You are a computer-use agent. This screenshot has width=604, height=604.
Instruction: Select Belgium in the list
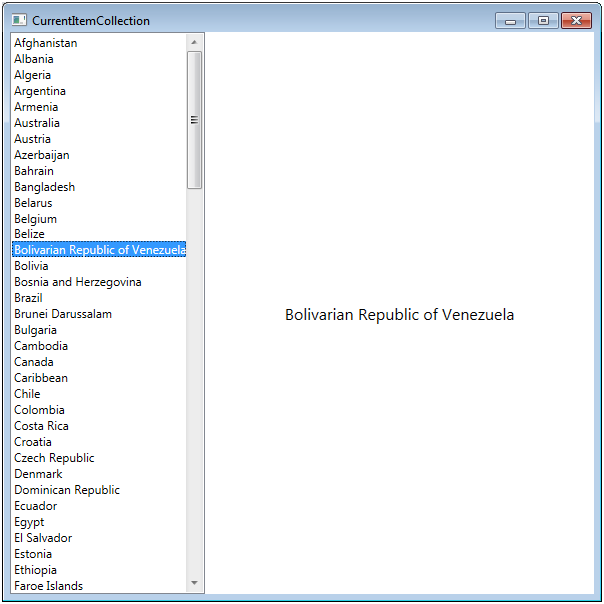coord(99,219)
